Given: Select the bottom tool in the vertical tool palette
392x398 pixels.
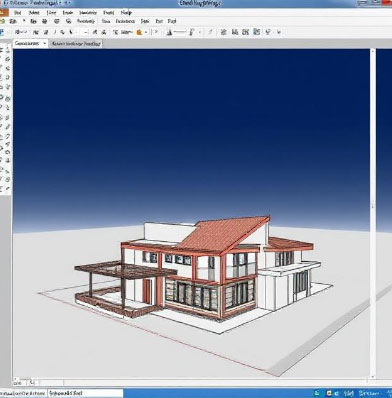Looking at the screenshot, I should [6, 189].
